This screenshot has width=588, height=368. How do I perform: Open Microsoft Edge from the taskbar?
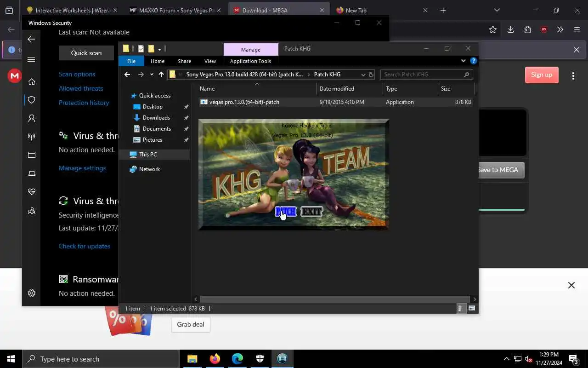tap(237, 359)
